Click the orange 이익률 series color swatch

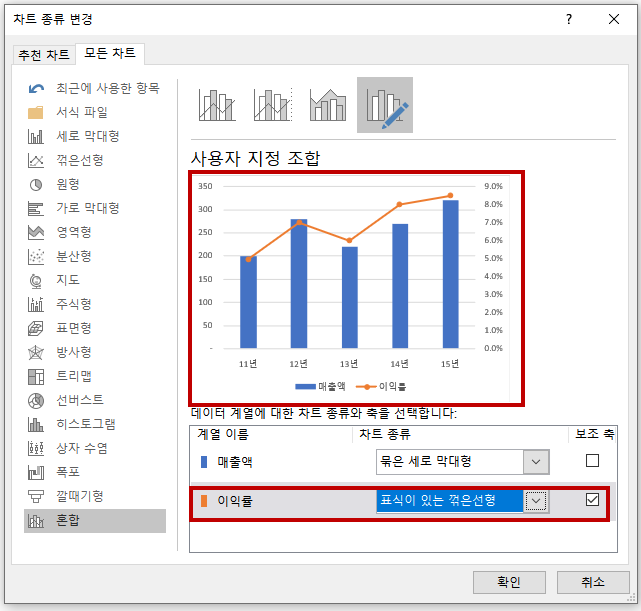coord(204,501)
